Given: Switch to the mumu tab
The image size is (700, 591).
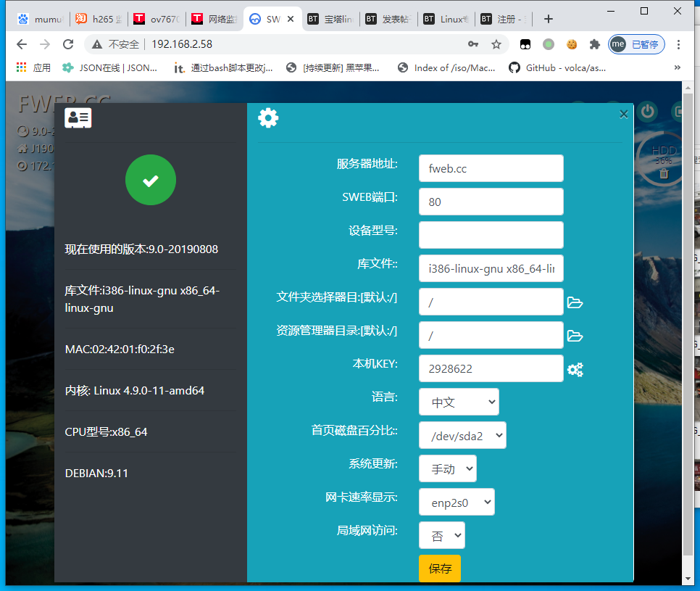Looking at the screenshot, I should point(40,19).
